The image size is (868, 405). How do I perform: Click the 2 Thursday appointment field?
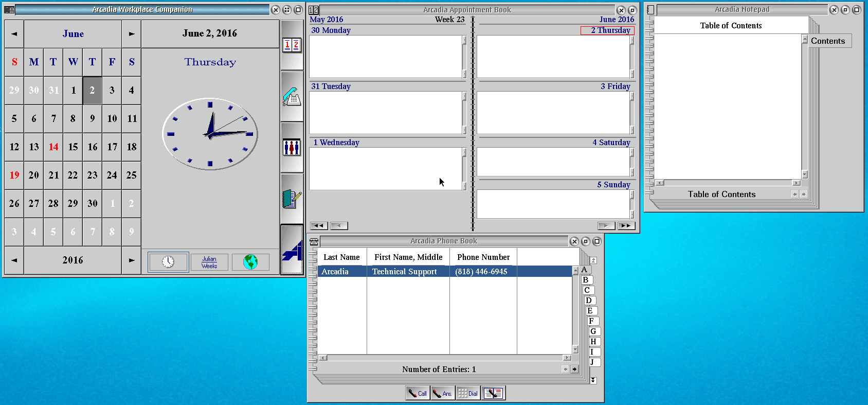coord(553,57)
